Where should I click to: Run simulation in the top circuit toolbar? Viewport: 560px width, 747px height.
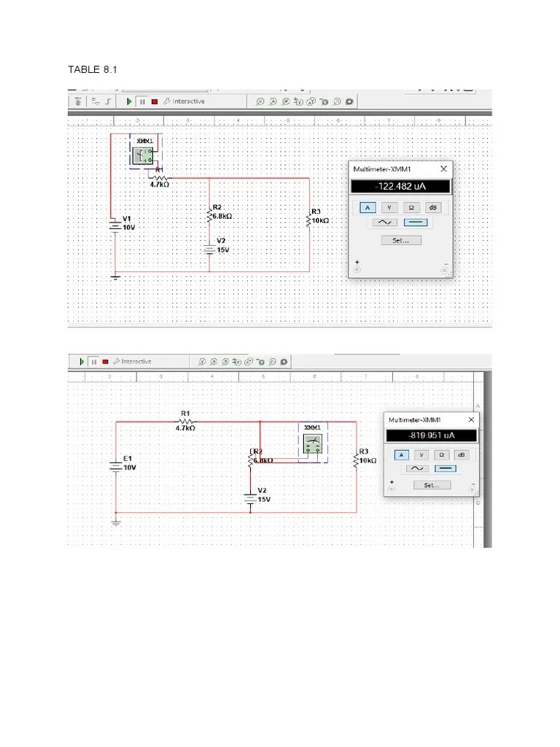tap(128, 101)
